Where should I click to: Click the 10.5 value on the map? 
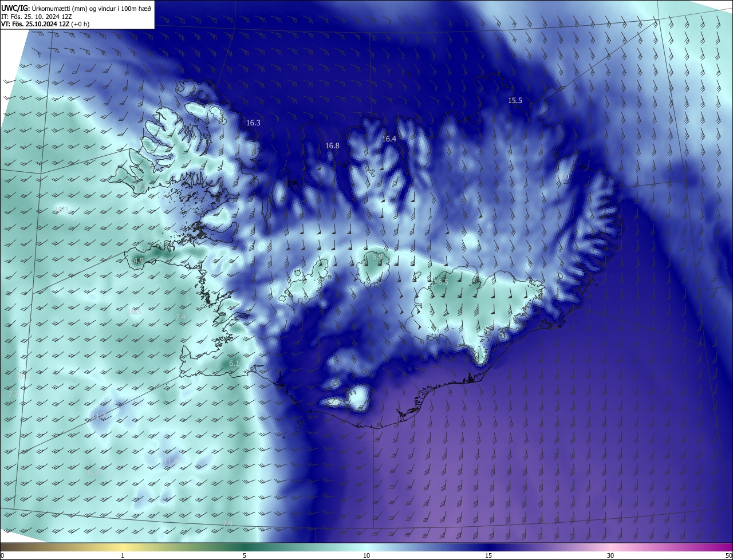[135, 312]
